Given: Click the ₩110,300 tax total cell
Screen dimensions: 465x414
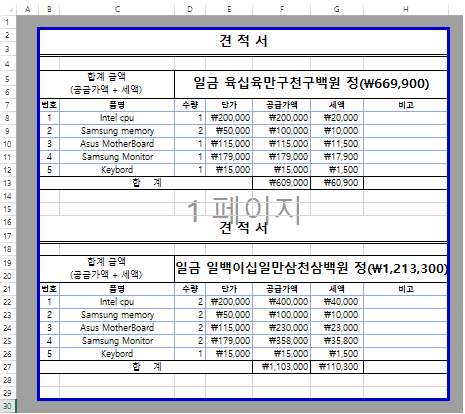Looking at the screenshot, I should (337, 367).
